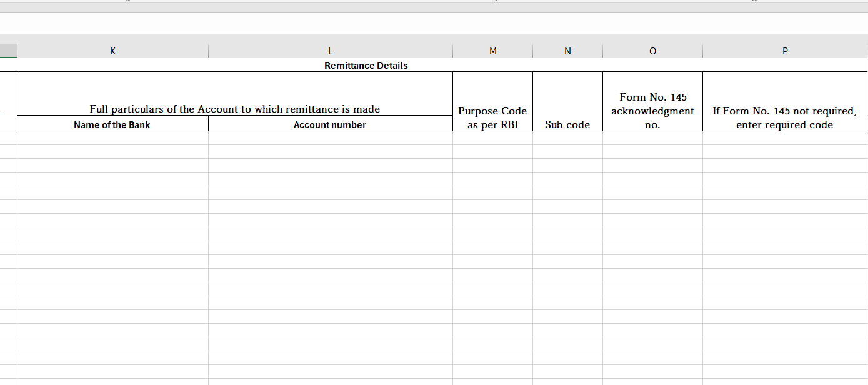Click the Name of the Bank cell
This screenshot has width=868, height=385.
point(112,124)
